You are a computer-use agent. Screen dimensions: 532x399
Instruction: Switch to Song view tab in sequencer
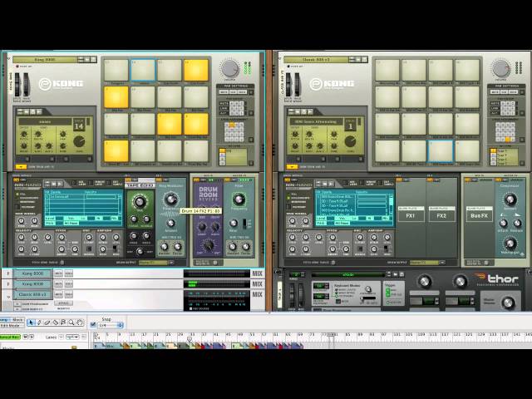tap(5, 320)
